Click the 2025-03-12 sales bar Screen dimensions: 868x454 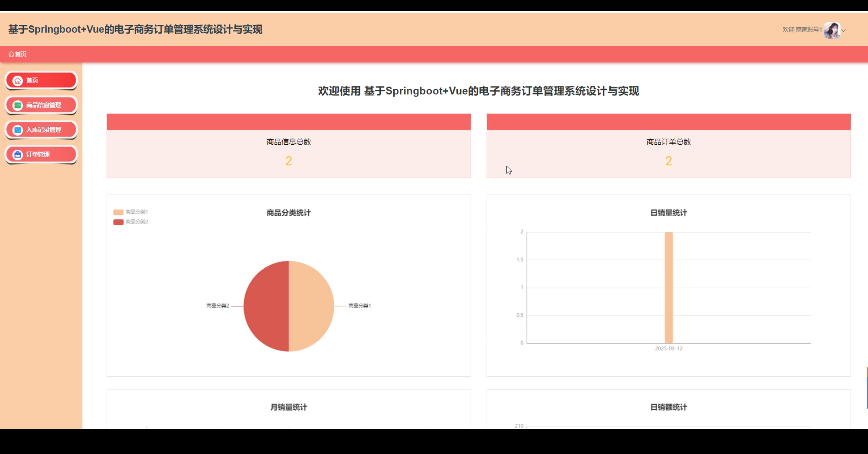click(x=668, y=288)
